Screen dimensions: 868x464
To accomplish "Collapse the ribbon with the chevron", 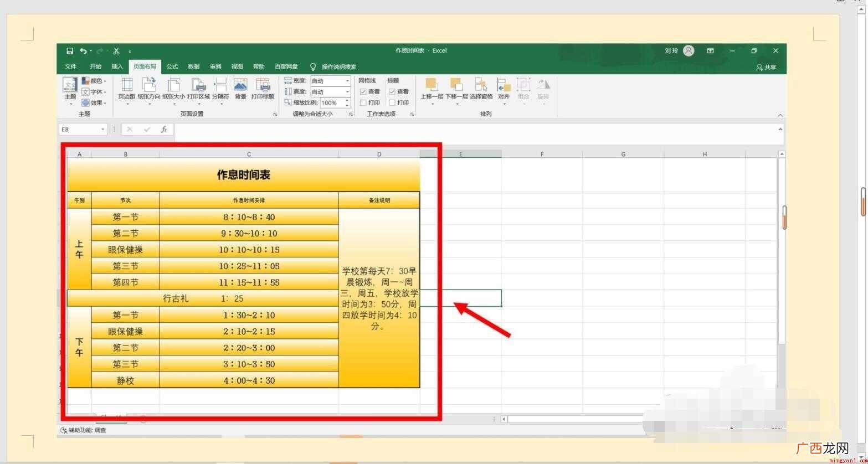I will pyautogui.click(x=780, y=115).
